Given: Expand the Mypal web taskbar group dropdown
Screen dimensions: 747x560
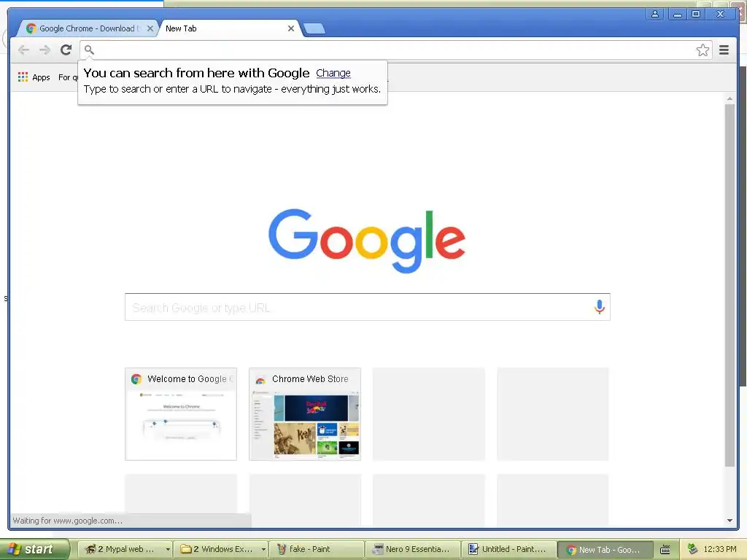Looking at the screenshot, I should coord(168,549).
